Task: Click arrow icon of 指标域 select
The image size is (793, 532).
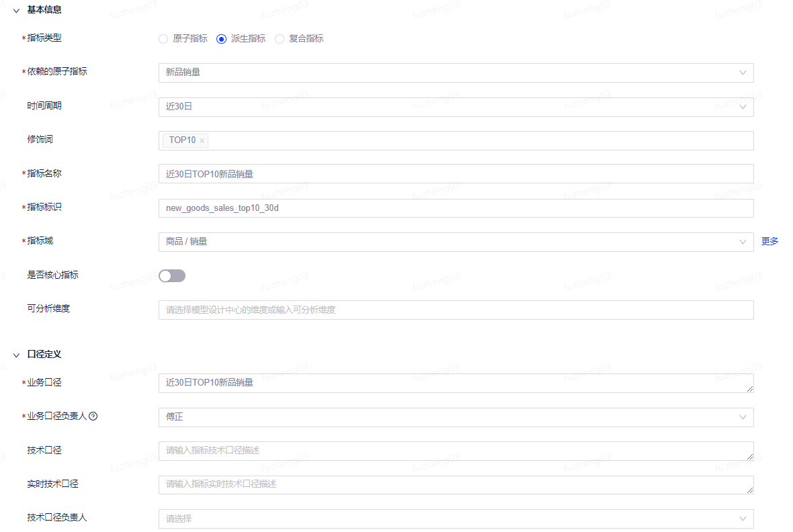Action: pyautogui.click(x=743, y=242)
